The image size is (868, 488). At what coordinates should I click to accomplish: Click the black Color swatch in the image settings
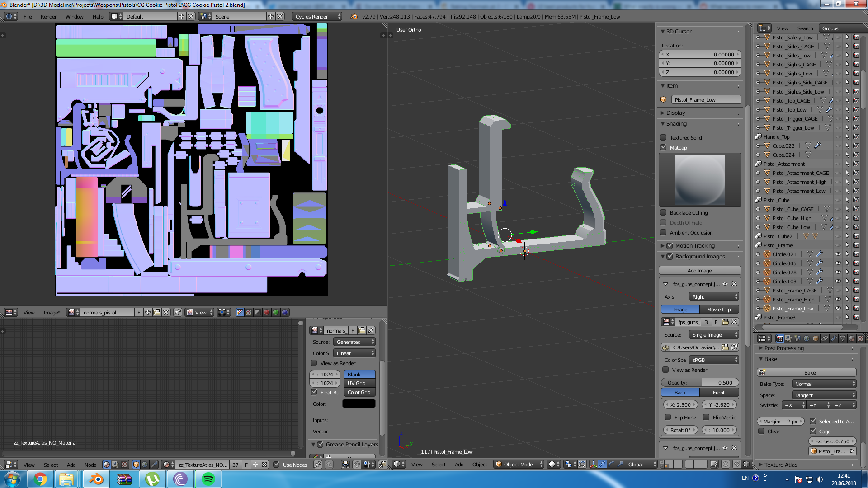click(359, 404)
